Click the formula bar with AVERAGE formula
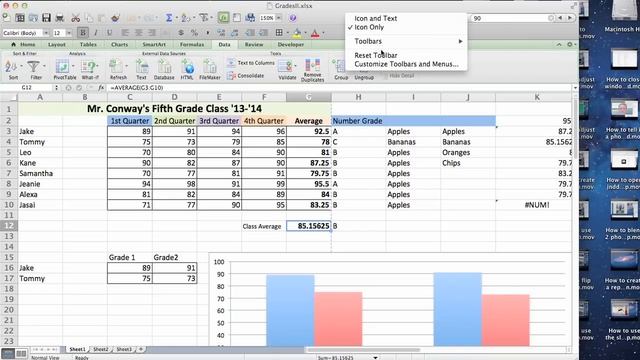The height and width of the screenshot is (360, 640). click(339, 88)
